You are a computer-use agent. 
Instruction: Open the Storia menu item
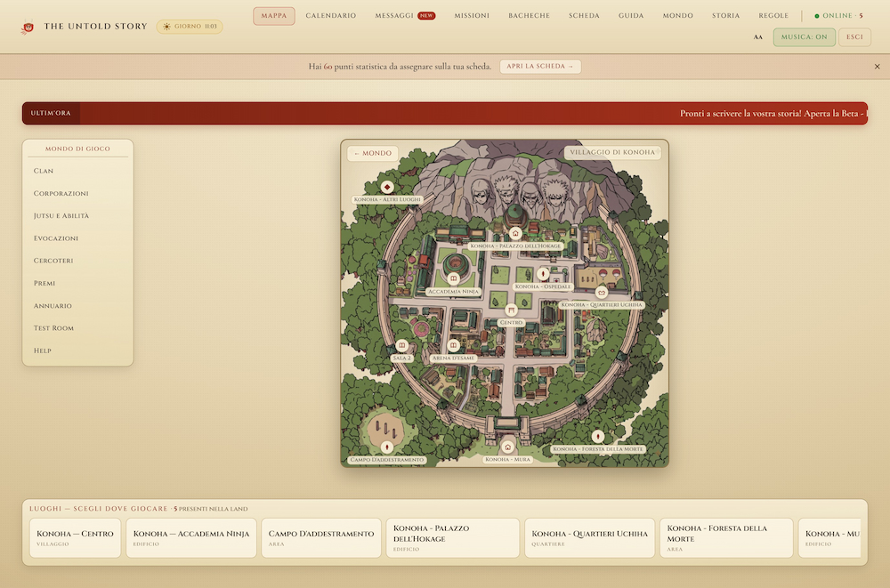725,16
